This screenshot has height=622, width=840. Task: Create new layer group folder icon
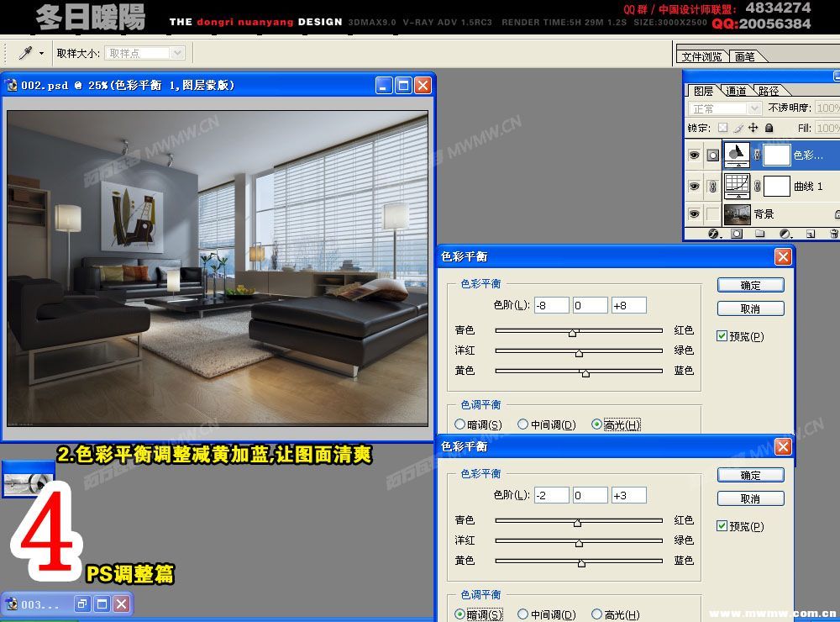click(x=759, y=234)
